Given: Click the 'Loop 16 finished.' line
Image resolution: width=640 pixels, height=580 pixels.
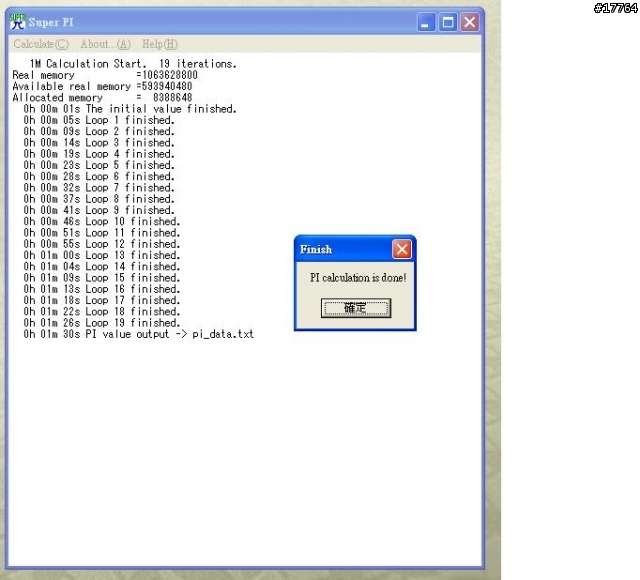Looking at the screenshot, I should [102, 289].
